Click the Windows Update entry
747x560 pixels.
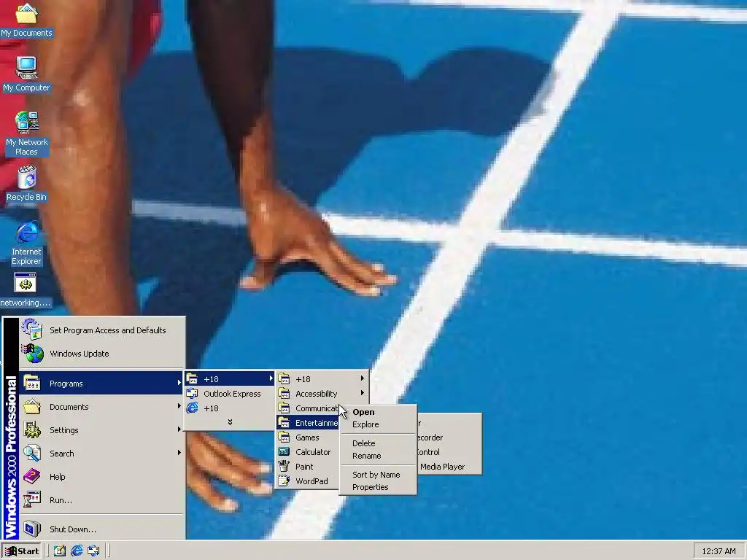click(101, 354)
